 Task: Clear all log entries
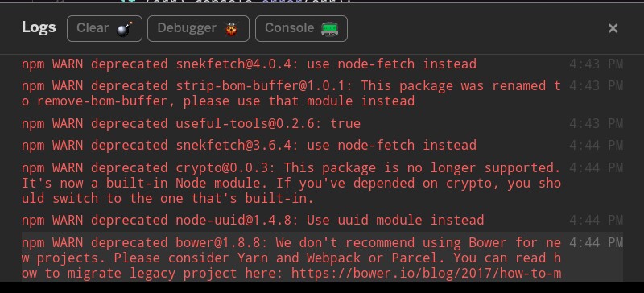[105, 29]
